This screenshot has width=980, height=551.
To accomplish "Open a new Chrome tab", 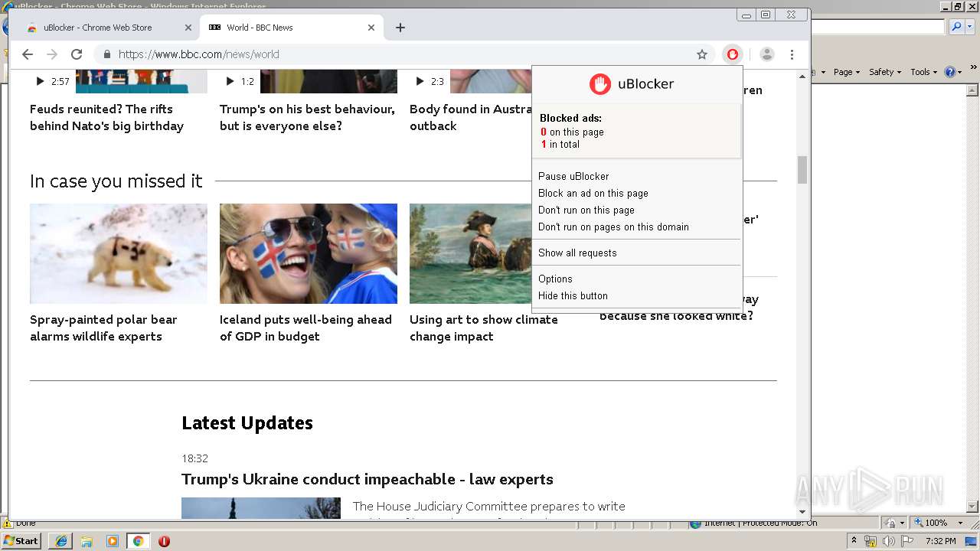I will click(x=400, y=28).
